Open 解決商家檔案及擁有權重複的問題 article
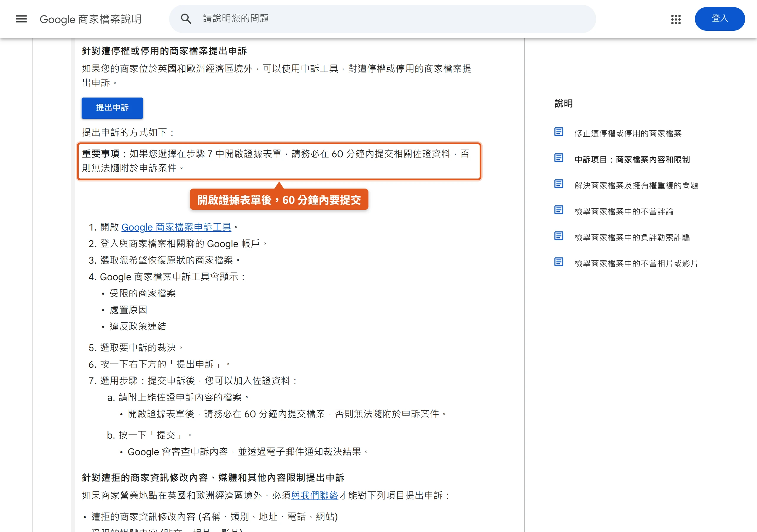Screen dimensions: 757x532 [636, 185]
